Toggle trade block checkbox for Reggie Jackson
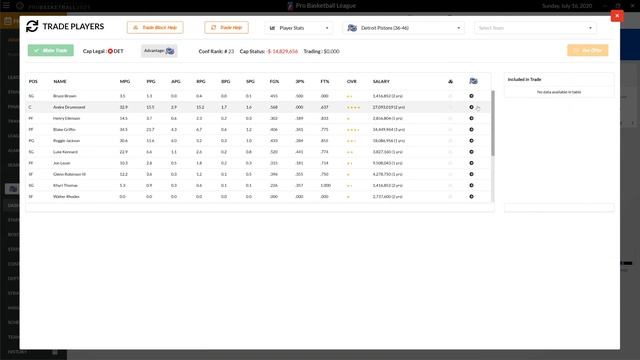The width and height of the screenshot is (640, 360). click(451, 141)
